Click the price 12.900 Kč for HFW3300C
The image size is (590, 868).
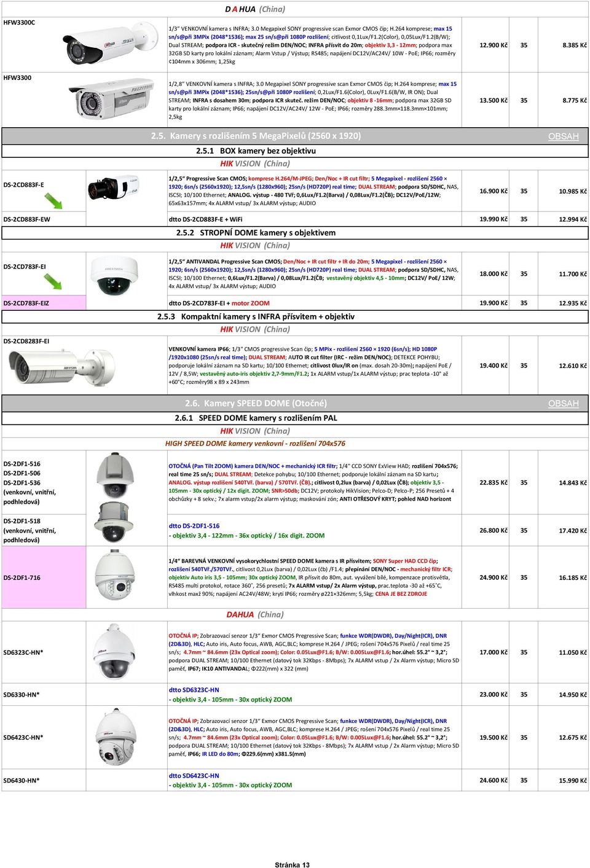(x=494, y=45)
